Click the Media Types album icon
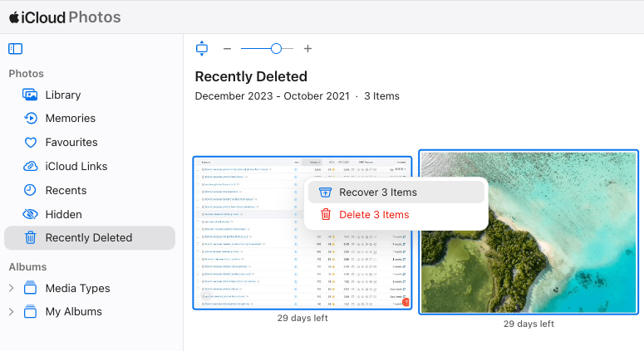 (30, 288)
